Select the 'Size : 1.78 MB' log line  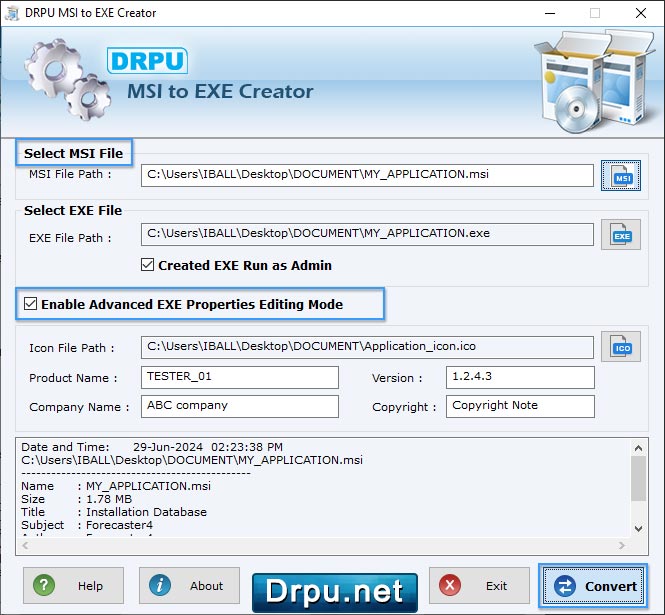(76, 499)
